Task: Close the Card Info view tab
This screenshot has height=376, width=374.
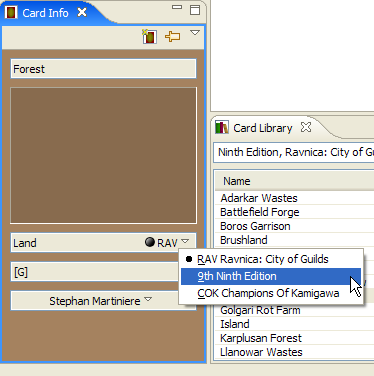Action: click(82, 12)
